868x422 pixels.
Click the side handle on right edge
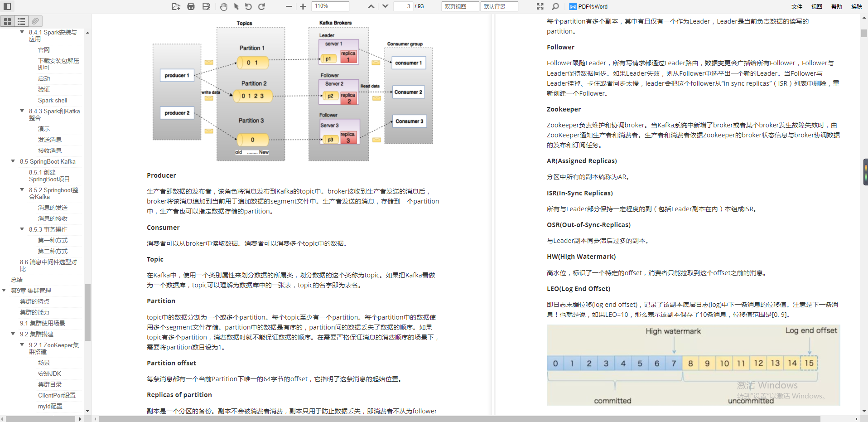pyautogui.click(x=865, y=172)
